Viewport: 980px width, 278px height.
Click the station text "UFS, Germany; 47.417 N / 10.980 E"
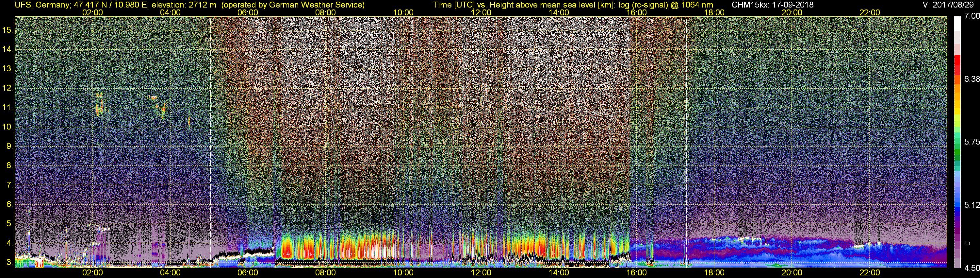(81, 5)
